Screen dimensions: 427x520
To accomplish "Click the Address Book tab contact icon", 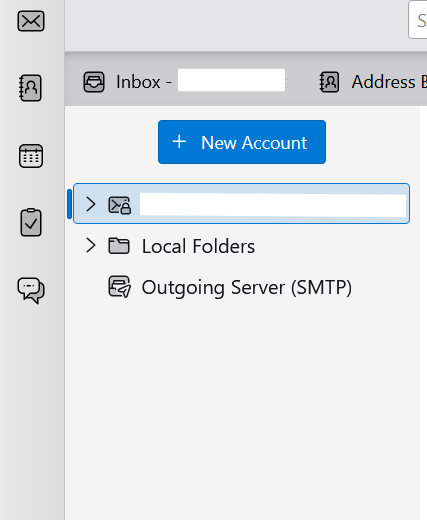I will click(x=329, y=82).
